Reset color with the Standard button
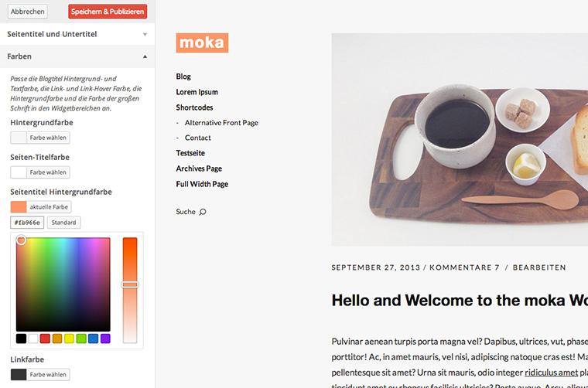Screen dimensions: 588x388 pyautogui.click(x=63, y=223)
